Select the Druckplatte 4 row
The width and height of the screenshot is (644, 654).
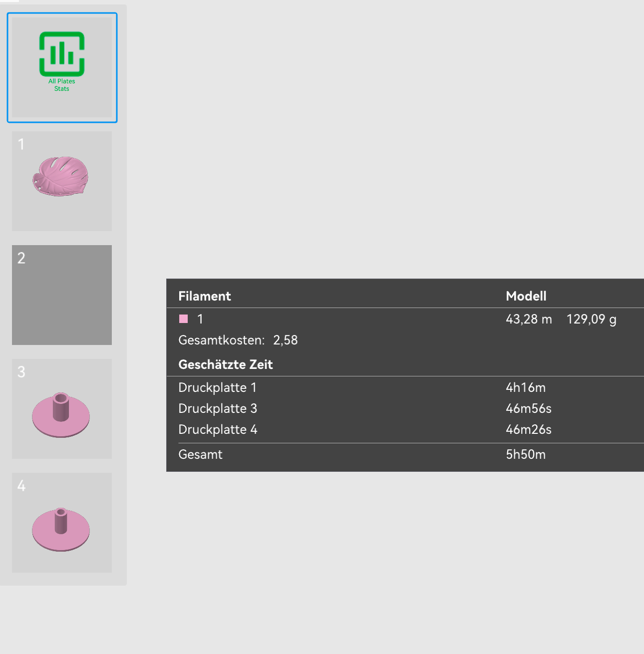217,429
